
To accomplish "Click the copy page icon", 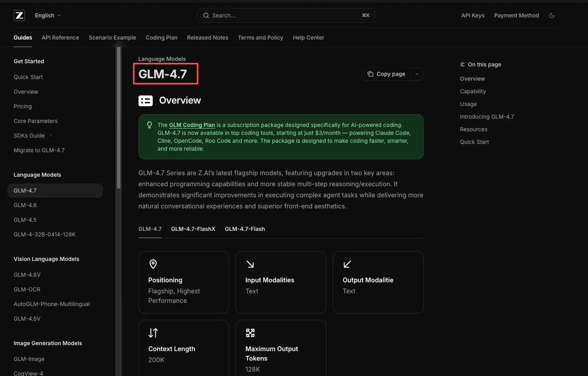I will [x=370, y=74].
